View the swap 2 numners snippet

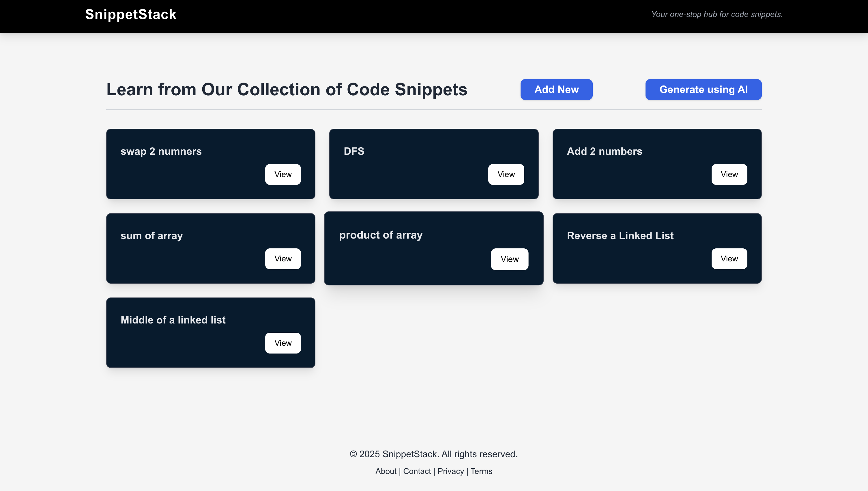point(283,174)
